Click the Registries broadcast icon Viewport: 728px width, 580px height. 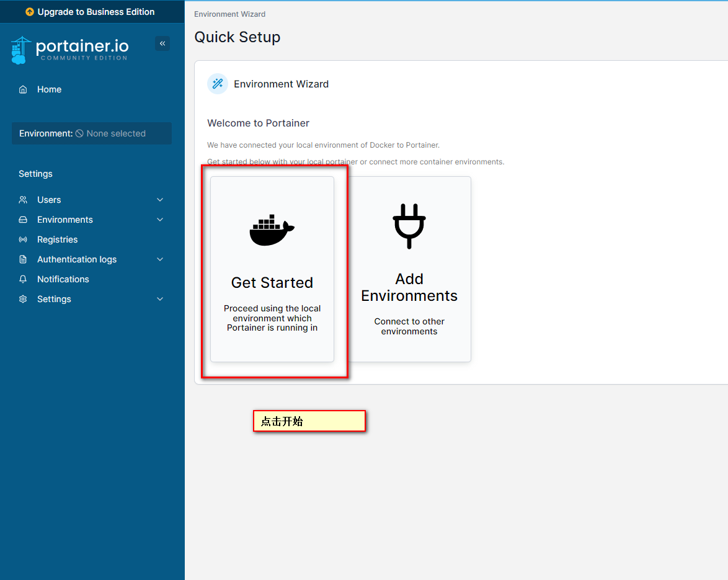23,239
